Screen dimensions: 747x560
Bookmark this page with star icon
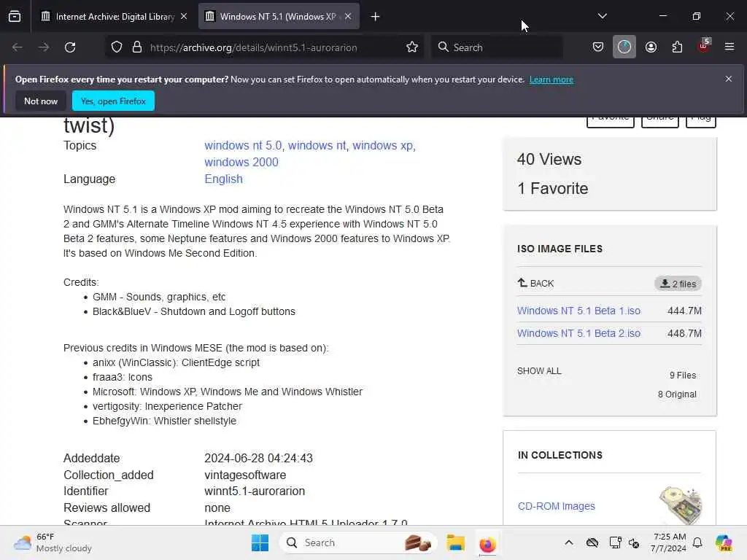tap(412, 47)
